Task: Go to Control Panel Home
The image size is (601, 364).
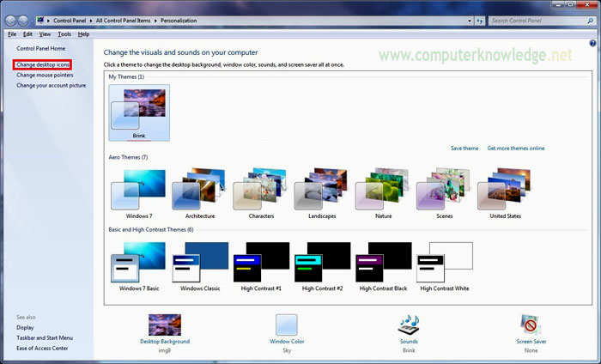Action: click(x=40, y=48)
